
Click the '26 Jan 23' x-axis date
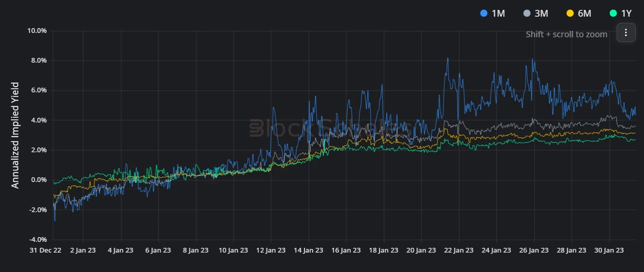(534, 251)
